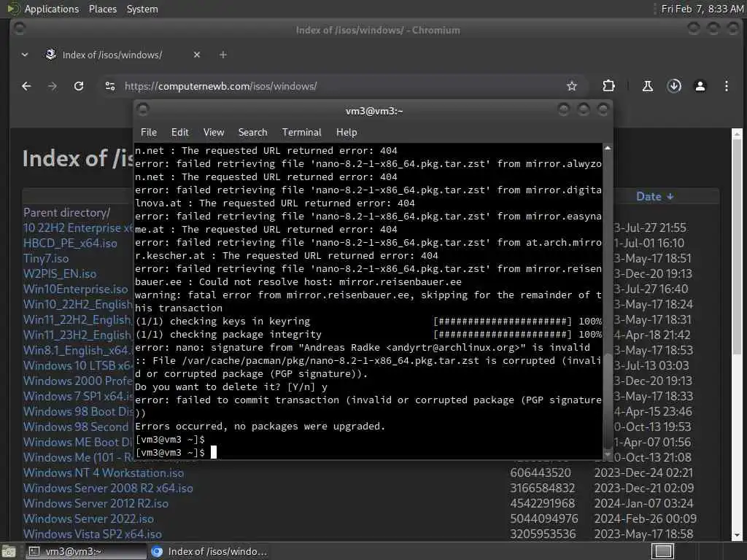Open the Places menu in top panel

point(103,9)
